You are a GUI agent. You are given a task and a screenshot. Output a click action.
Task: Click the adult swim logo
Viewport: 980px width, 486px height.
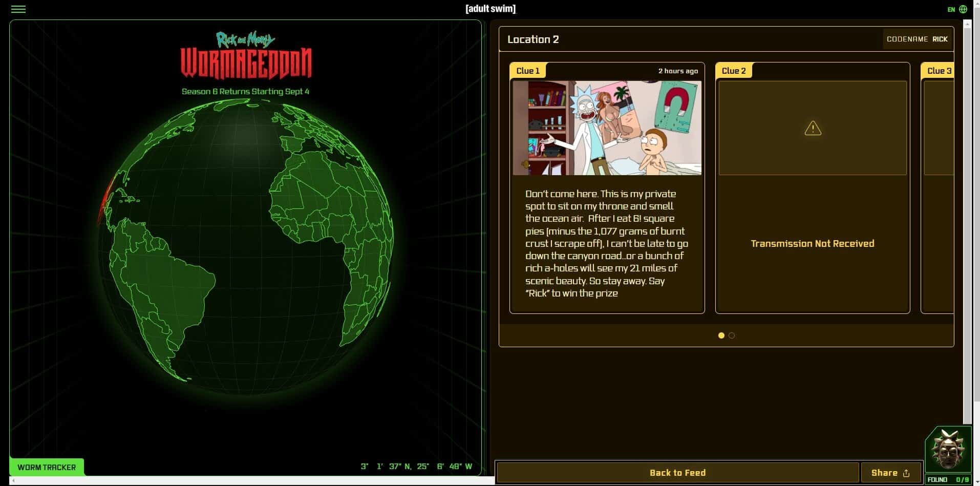point(491,9)
